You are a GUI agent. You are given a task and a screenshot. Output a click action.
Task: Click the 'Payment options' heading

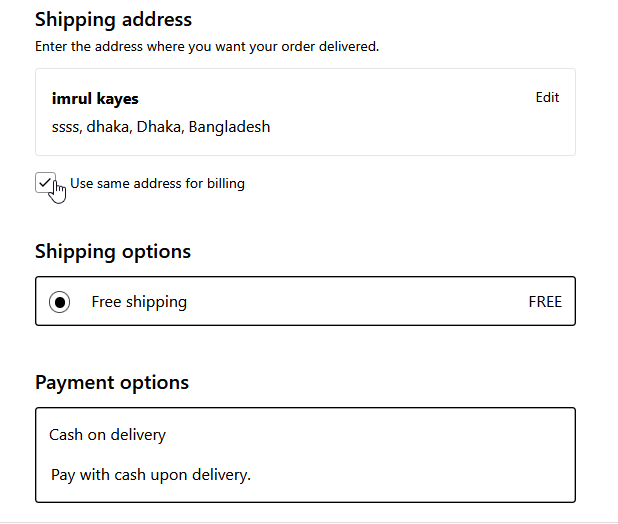pos(112,383)
